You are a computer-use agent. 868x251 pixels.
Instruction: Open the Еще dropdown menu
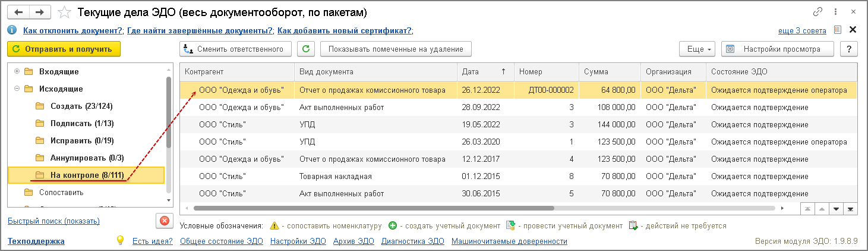pos(696,49)
